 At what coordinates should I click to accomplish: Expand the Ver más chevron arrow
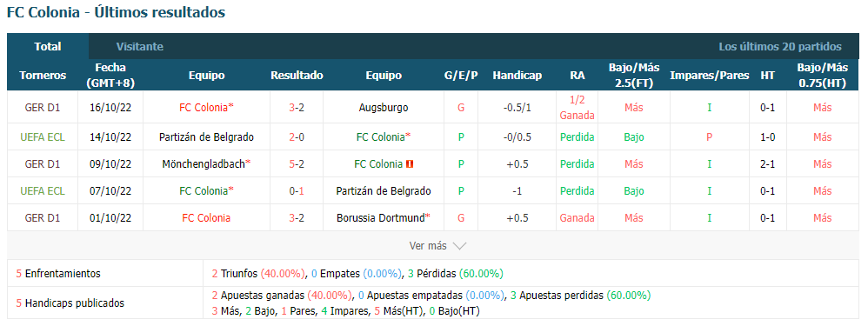click(459, 246)
